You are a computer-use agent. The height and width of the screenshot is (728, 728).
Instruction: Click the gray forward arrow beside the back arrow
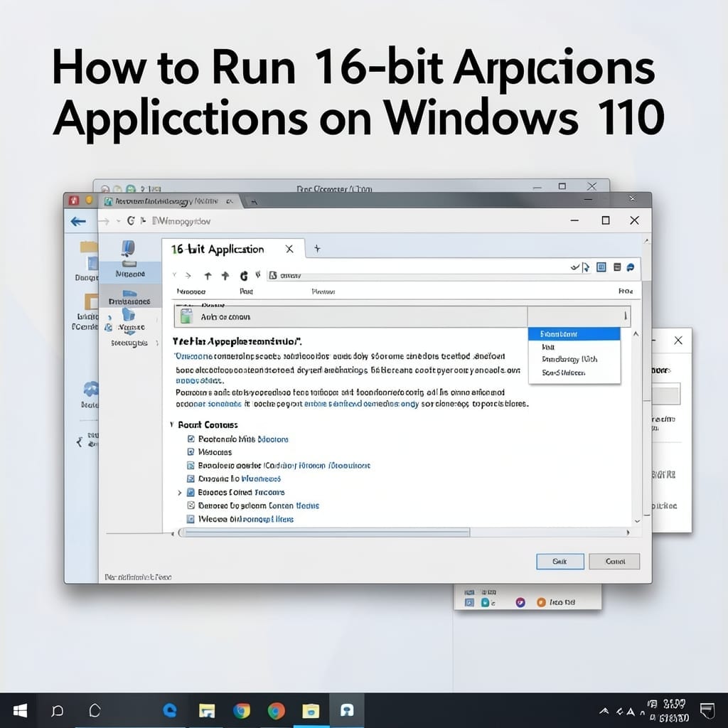104,222
